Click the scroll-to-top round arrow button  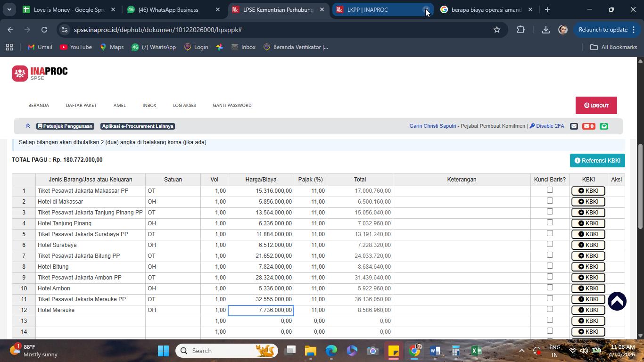[x=617, y=301]
